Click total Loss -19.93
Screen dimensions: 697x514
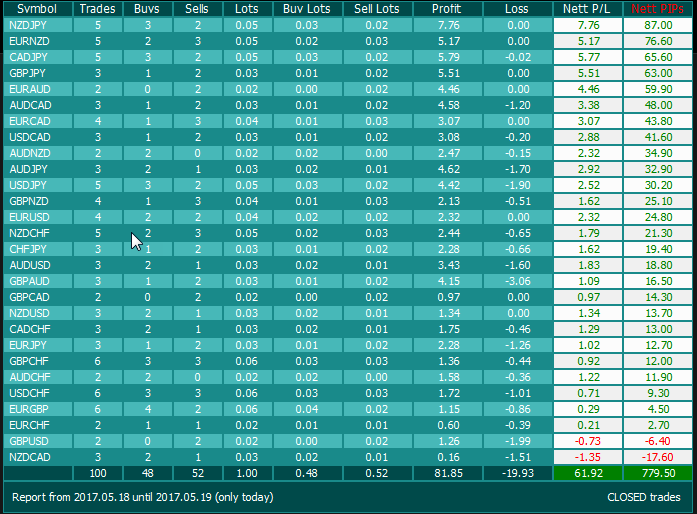[517, 473]
